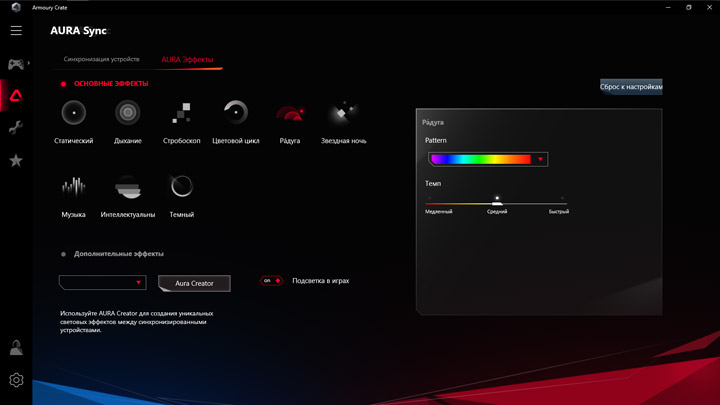
Task: Click the Armoury Crate logo in title bar
Action: 16,7
